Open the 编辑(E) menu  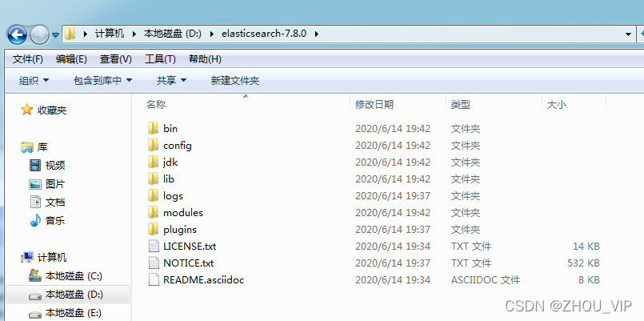pyautogui.click(x=71, y=59)
